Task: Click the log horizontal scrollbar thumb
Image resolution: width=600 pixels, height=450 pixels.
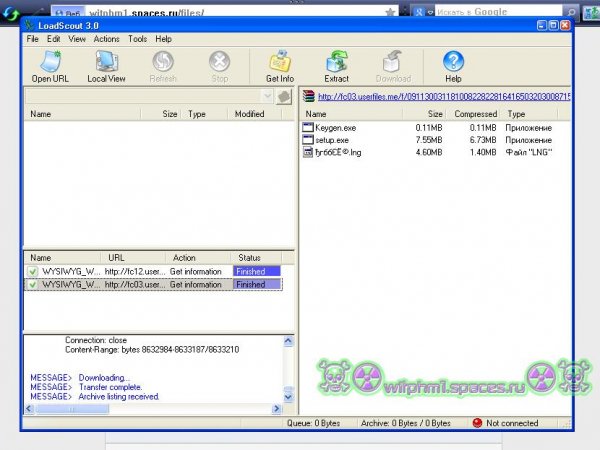Action: (72, 409)
